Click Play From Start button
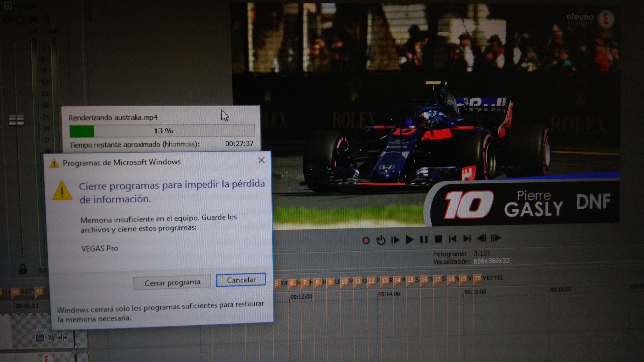Viewport: 644px width, 362px height. pyautogui.click(x=395, y=240)
